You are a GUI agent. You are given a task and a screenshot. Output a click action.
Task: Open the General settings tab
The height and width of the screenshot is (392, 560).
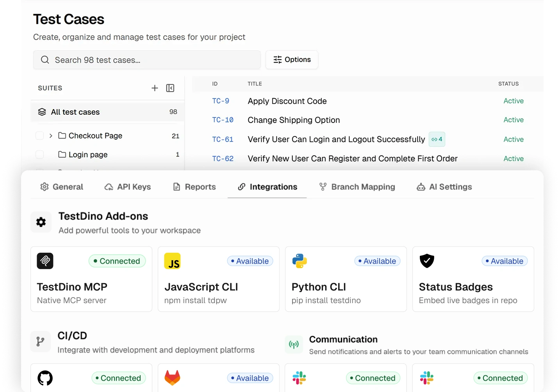(x=62, y=187)
